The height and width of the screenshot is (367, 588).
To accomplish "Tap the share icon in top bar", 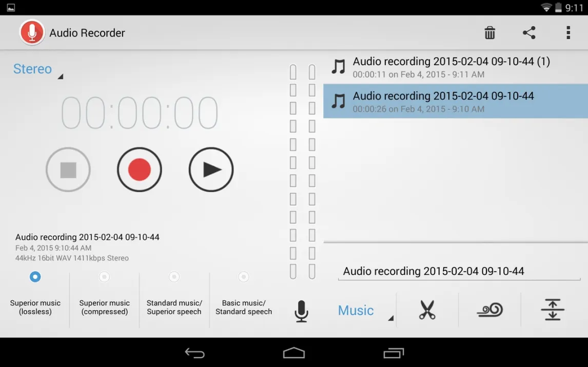I will click(x=529, y=33).
